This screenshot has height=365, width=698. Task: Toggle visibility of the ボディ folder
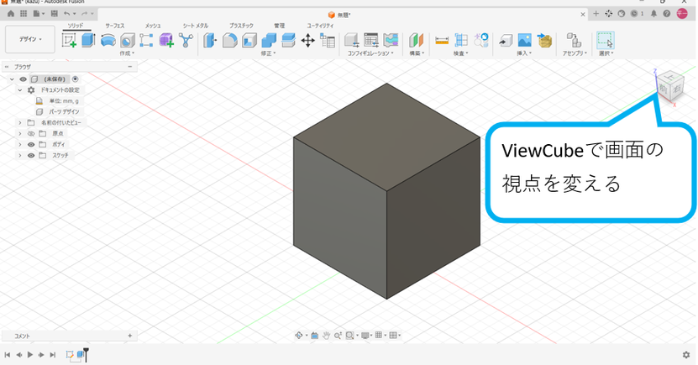tap(31, 145)
